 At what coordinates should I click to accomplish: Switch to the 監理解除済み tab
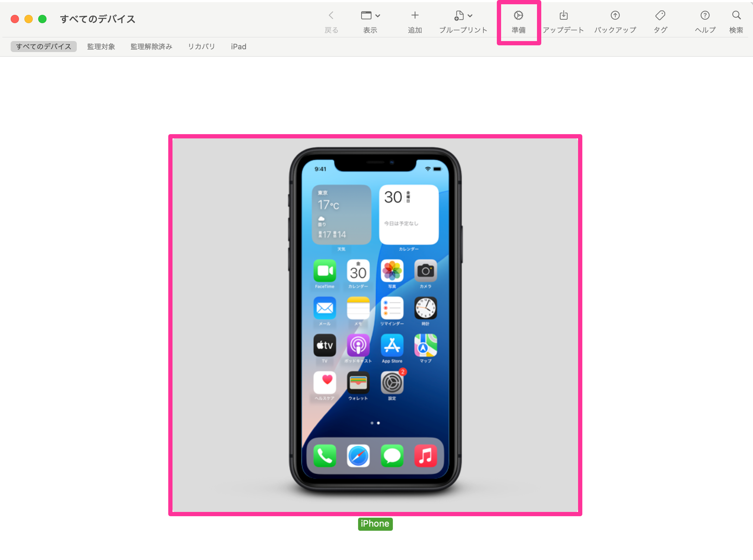(x=151, y=47)
